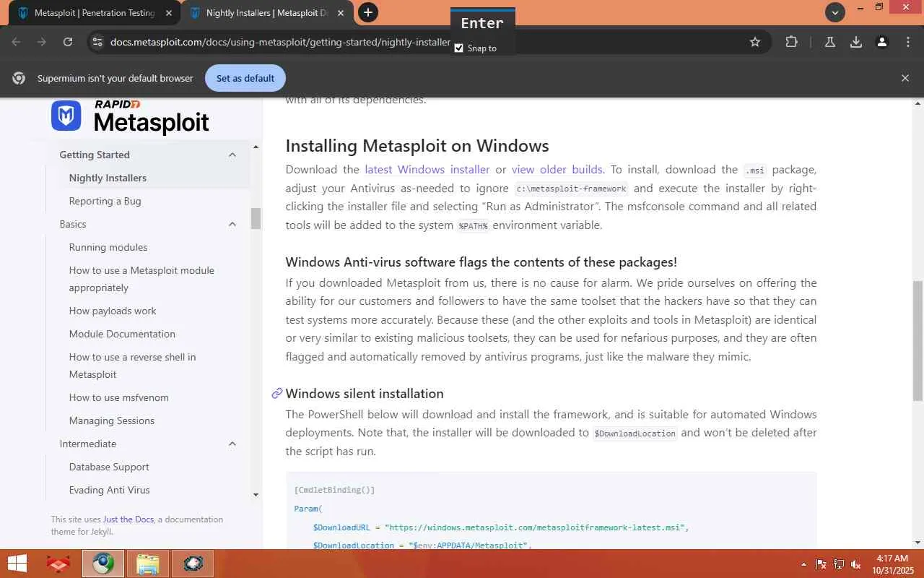
Task: Click the page vertical scrollbar thumb
Action: point(918,340)
